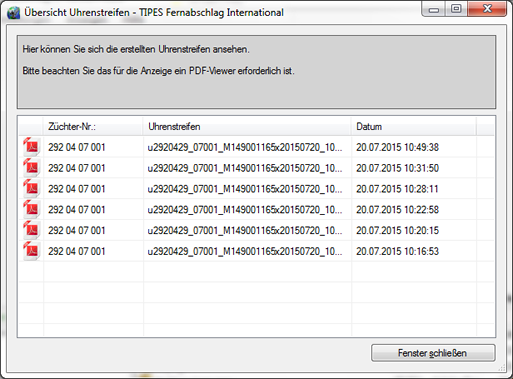Open the PDF icon for the 10:28:11 entry
This screenshot has height=379, width=513.
pos(32,189)
